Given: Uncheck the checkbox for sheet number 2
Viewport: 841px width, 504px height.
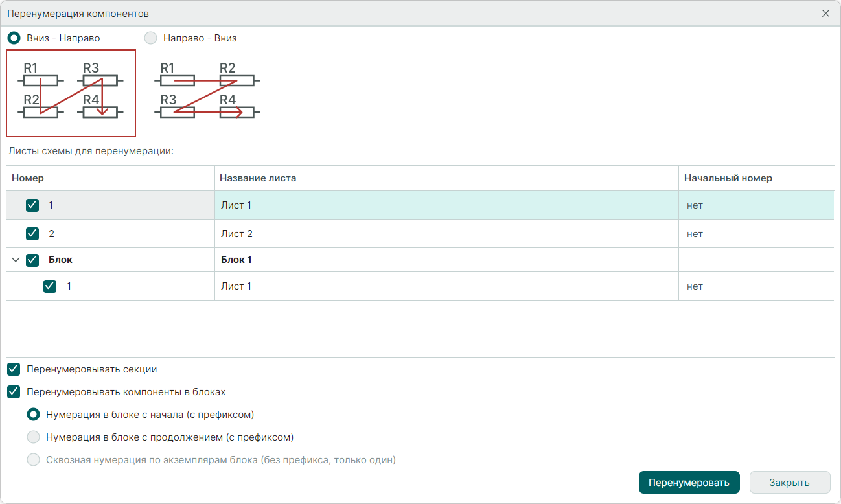Looking at the screenshot, I should click(32, 234).
